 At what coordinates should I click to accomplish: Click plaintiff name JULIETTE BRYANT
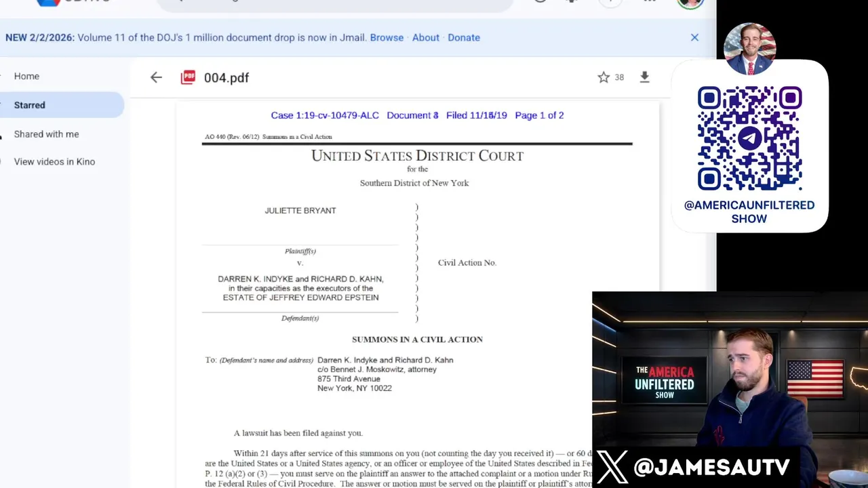pyautogui.click(x=300, y=210)
